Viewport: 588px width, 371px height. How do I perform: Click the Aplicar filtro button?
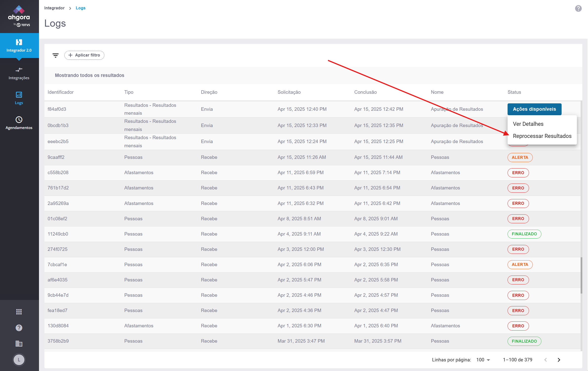point(84,55)
